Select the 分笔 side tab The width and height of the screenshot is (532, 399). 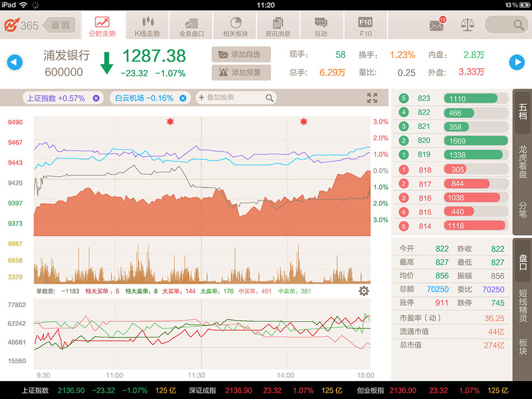(x=522, y=209)
